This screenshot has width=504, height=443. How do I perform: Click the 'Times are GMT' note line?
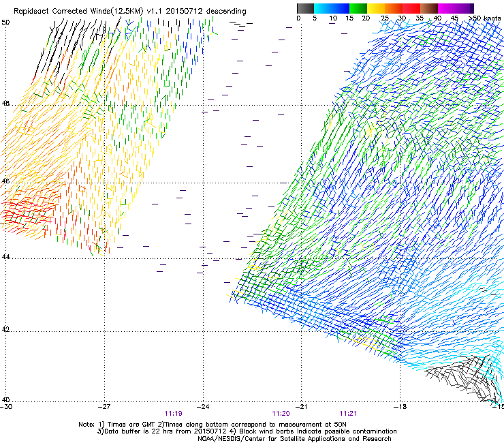click(x=212, y=425)
